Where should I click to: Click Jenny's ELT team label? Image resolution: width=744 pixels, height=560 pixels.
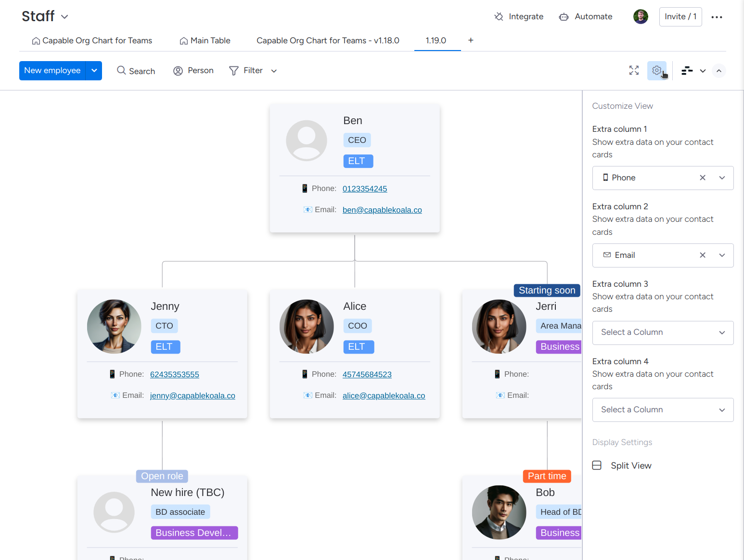click(x=166, y=347)
